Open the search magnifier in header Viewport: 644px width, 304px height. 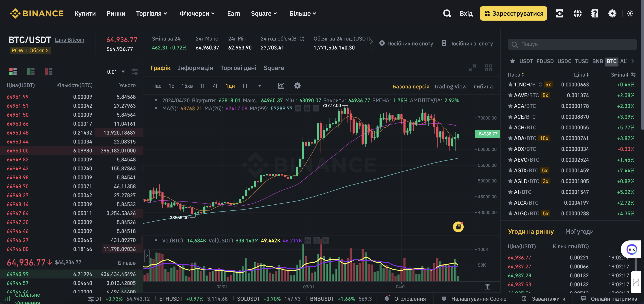click(x=447, y=13)
